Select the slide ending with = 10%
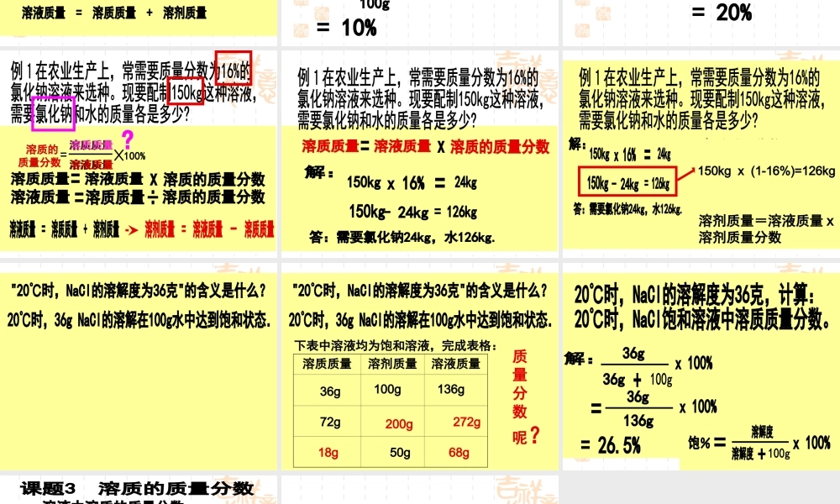 point(419,23)
